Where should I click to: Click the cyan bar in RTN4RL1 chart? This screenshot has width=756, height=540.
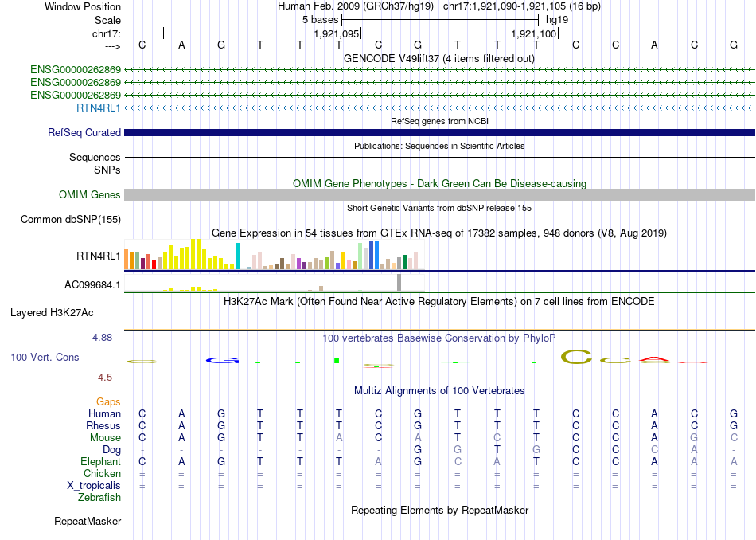237,256
